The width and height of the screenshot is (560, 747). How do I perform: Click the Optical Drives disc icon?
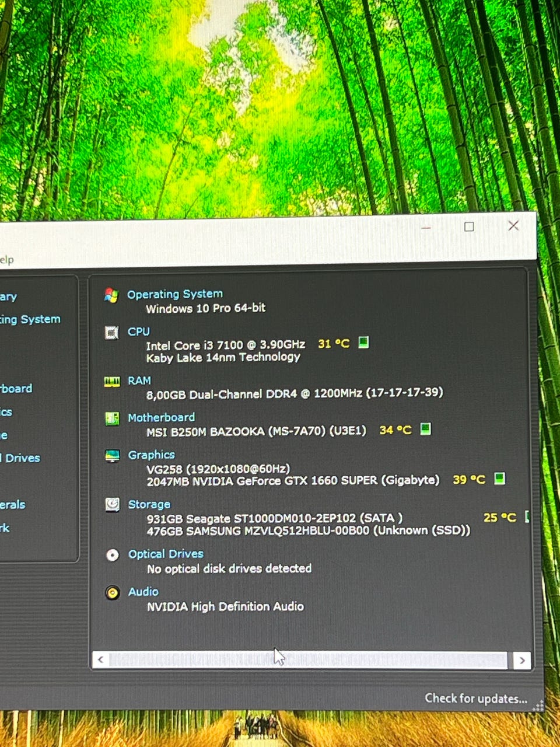point(112,555)
